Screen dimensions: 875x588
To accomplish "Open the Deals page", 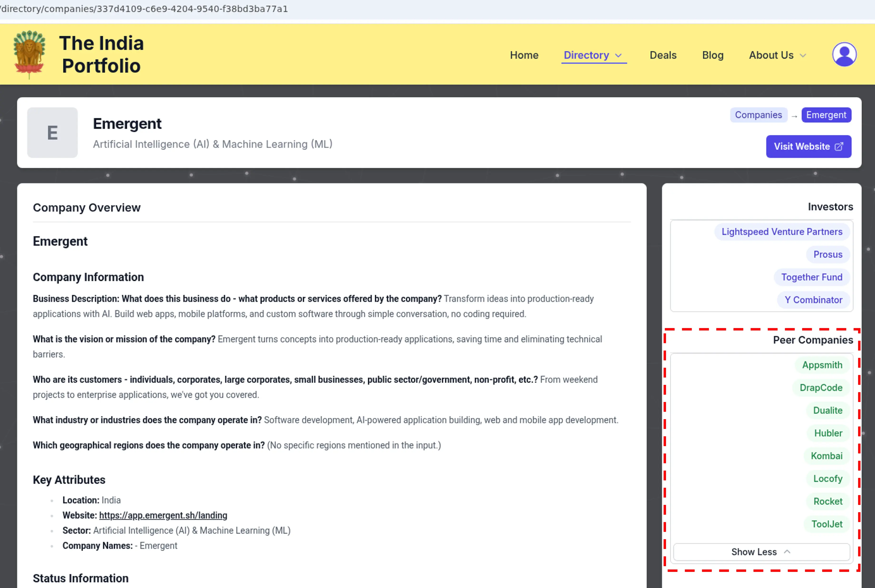I will tap(663, 55).
